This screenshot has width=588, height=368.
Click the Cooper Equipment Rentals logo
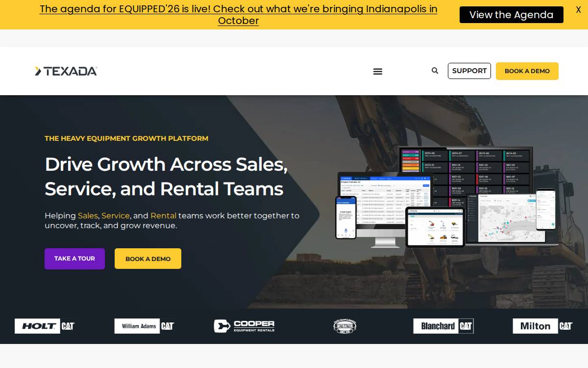pyautogui.click(x=244, y=326)
